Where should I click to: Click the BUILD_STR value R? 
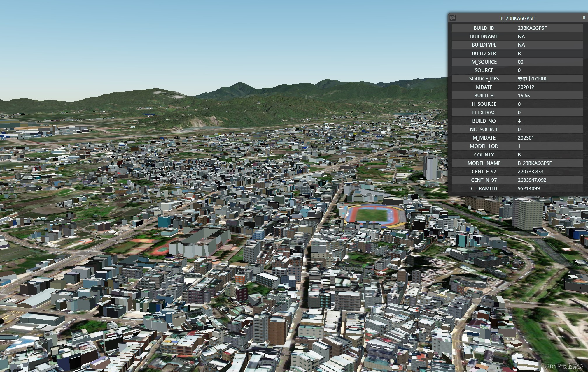coord(519,53)
